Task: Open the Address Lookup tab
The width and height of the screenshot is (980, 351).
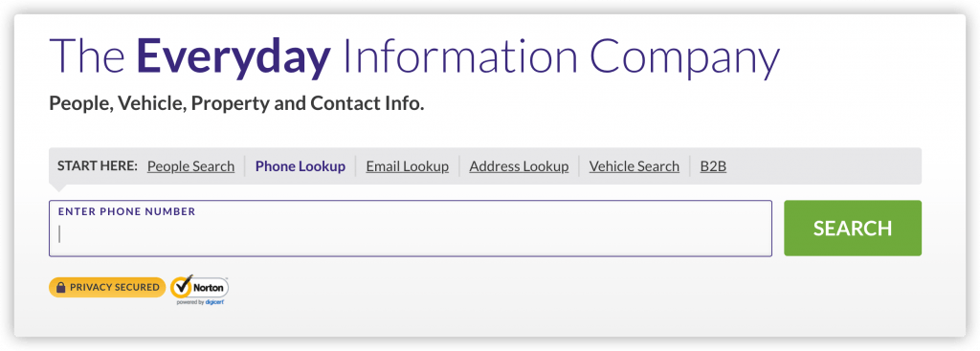Action: pyautogui.click(x=519, y=166)
